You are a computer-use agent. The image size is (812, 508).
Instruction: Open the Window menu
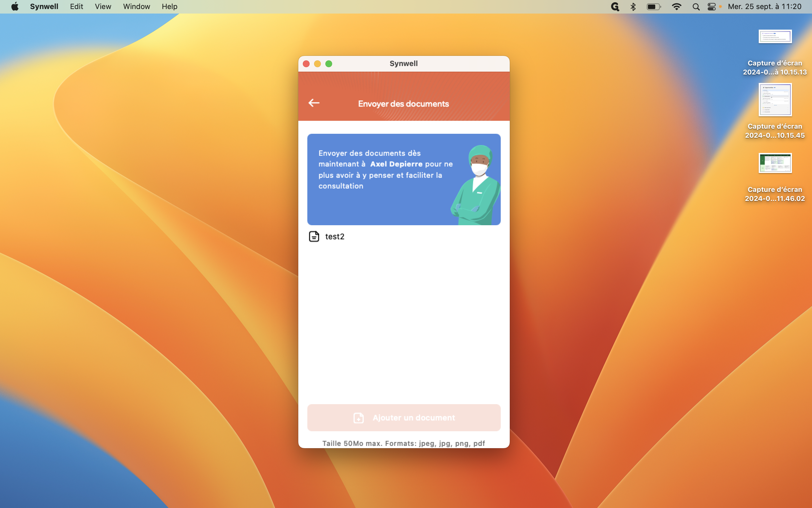click(x=136, y=6)
